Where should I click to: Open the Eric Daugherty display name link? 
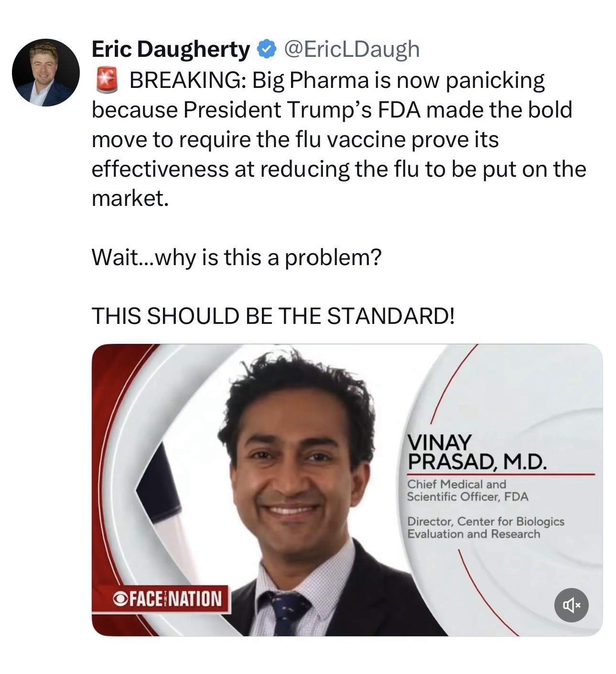tap(171, 49)
